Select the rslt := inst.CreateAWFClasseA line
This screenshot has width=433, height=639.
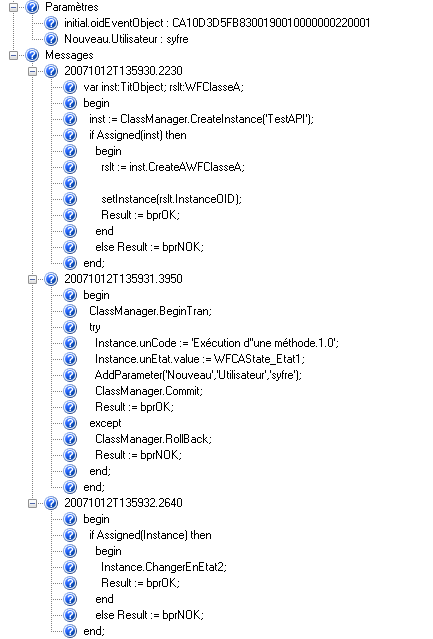click(x=173, y=167)
